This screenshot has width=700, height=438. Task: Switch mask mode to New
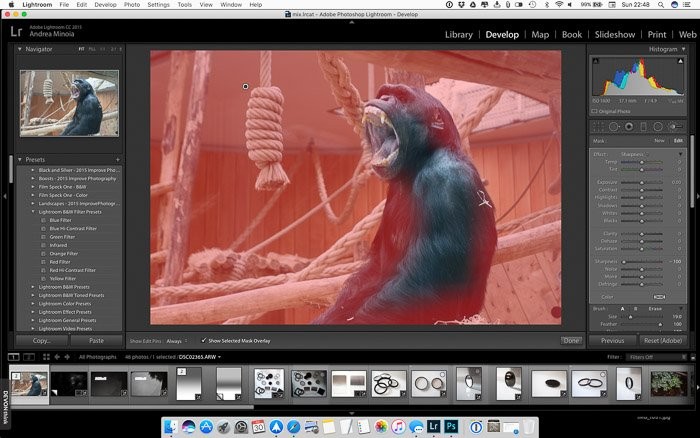tap(659, 141)
